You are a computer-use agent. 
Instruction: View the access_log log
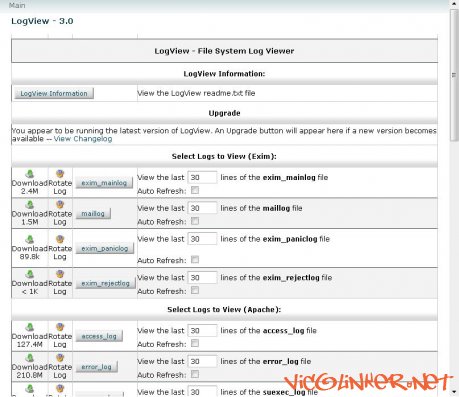99,336
